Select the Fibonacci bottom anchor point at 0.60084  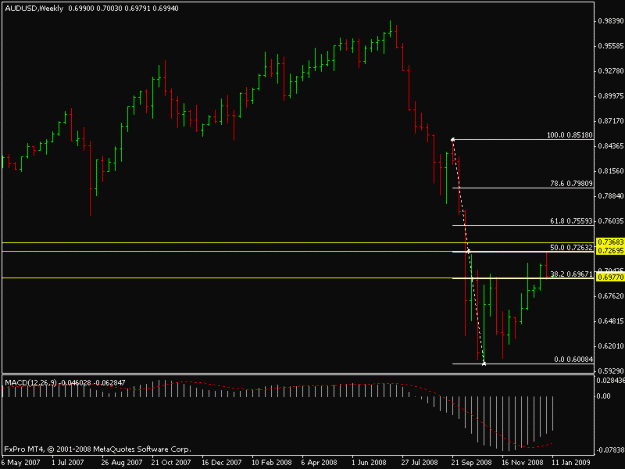point(484,363)
